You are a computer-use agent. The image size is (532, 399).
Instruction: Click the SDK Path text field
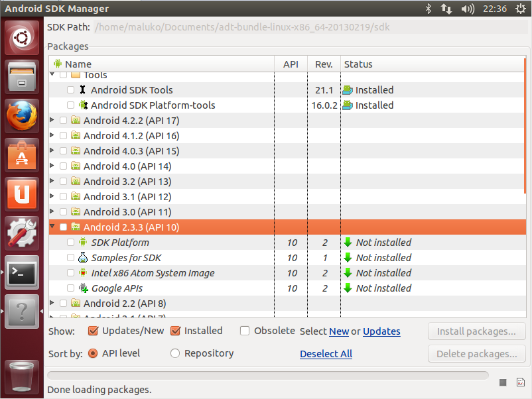pyautogui.click(x=311, y=27)
